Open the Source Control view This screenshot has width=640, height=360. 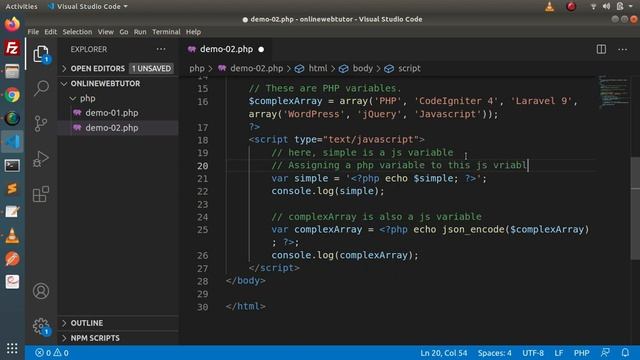[x=41, y=123]
